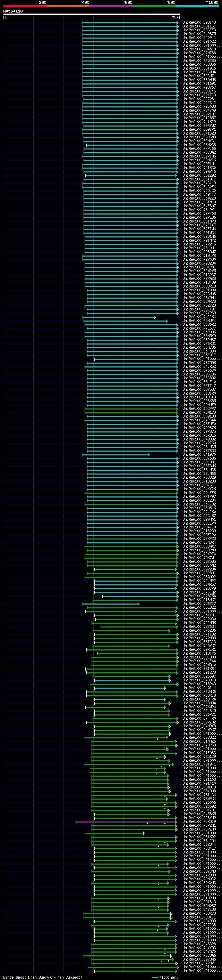Screen dimensions: 222x980
Task: Open hit UniRef100_B9D148
Action: 199,23
